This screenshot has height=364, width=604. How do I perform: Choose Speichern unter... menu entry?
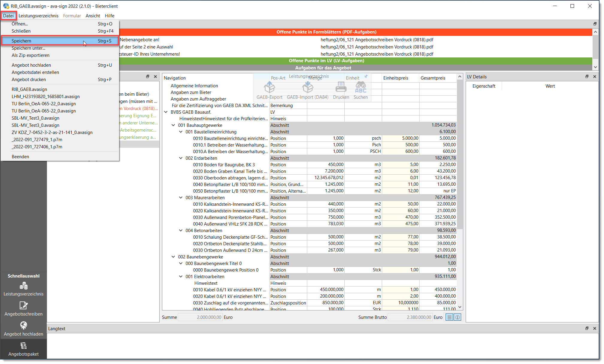tap(60, 48)
